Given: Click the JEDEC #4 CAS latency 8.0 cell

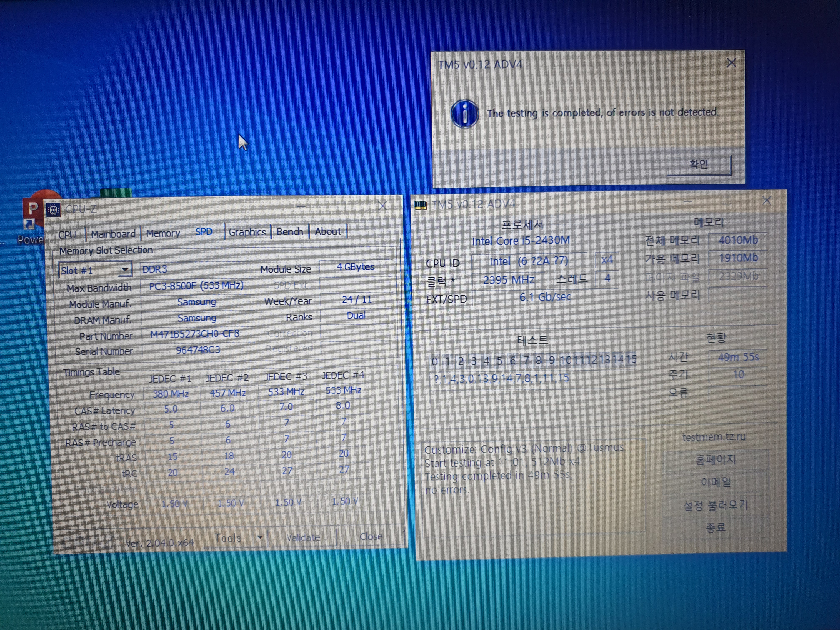Looking at the screenshot, I should pyautogui.click(x=343, y=405).
